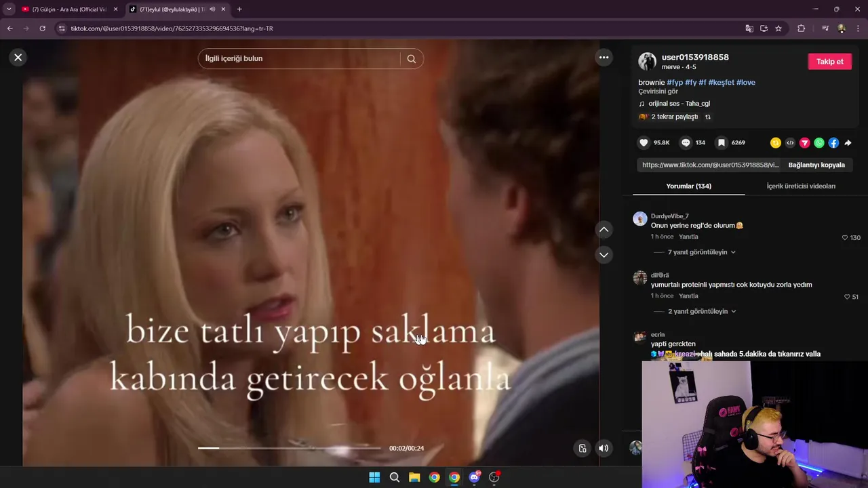Close the Gülçin YouTube browser tab
Viewport: 868px width, 488px height.
coord(115,9)
